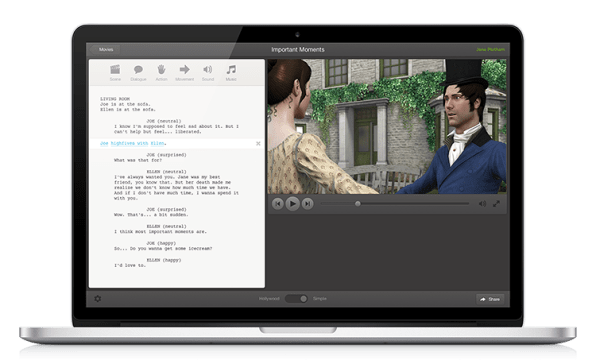Image resolution: width=596 pixels, height=364 pixels.
Task: Mute the video preview volume
Action: tap(482, 204)
